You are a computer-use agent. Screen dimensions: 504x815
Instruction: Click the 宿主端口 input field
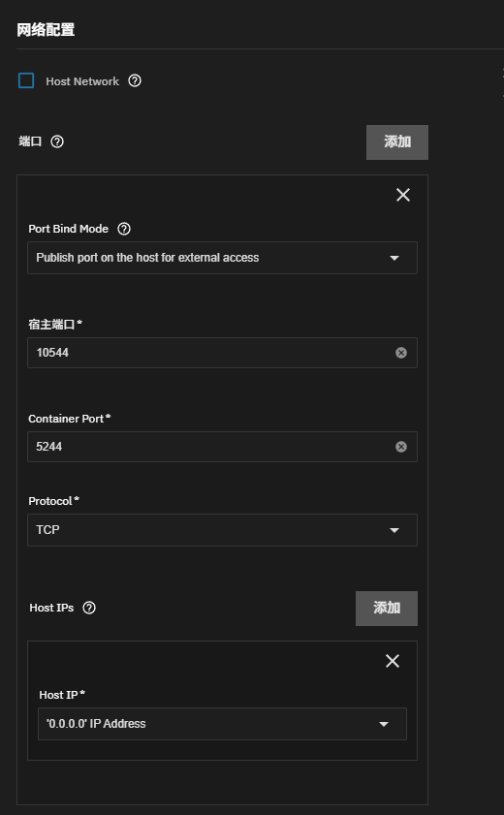(x=222, y=353)
